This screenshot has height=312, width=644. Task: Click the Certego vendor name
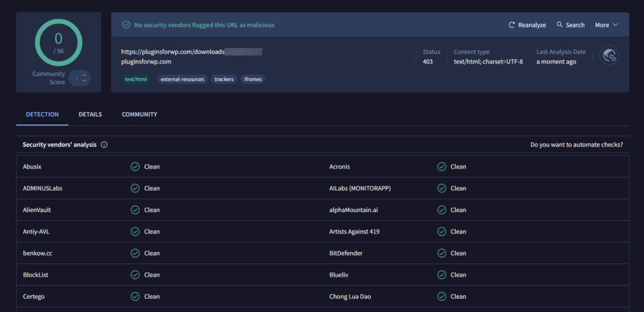pyautogui.click(x=34, y=296)
